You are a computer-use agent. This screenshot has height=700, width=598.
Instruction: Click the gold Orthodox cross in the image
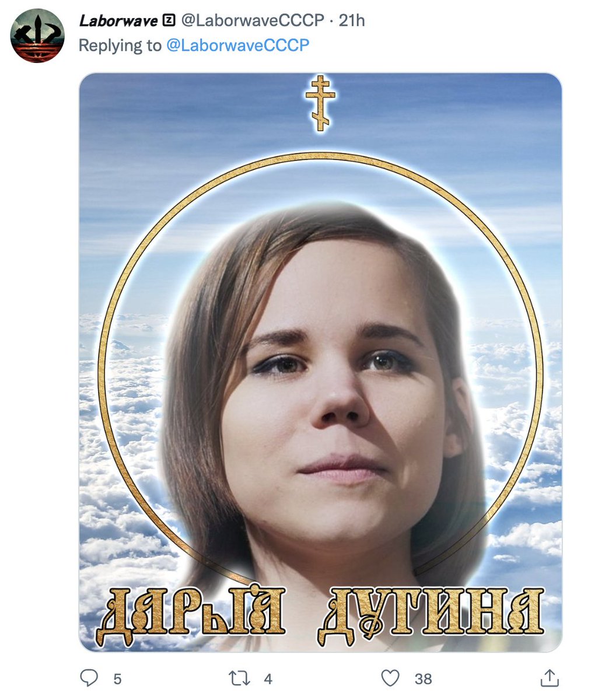tap(320, 103)
